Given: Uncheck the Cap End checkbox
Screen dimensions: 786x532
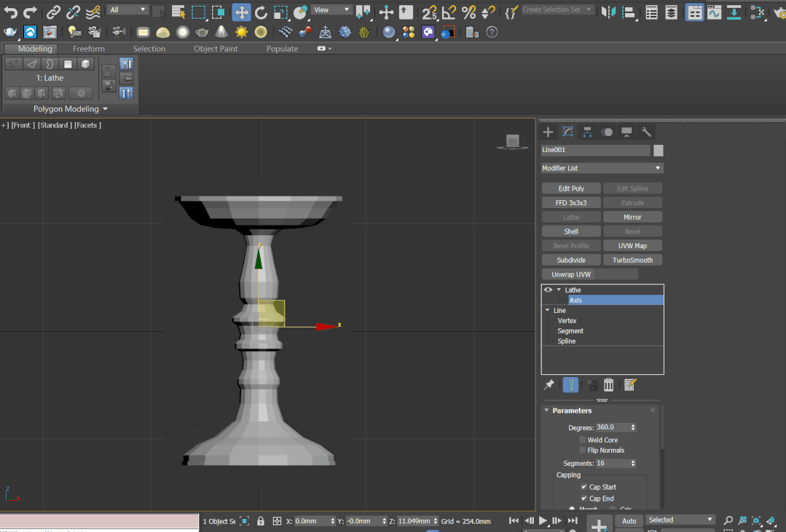Looking at the screenshot, I should point(584,499).
